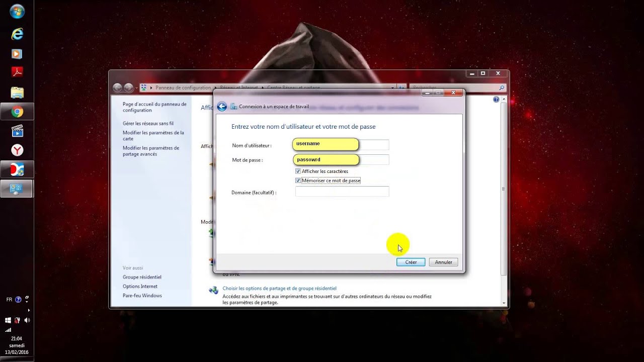644x362 pixels.
Task: Open Gérer les réseaux sans fil
Action: 148,123
